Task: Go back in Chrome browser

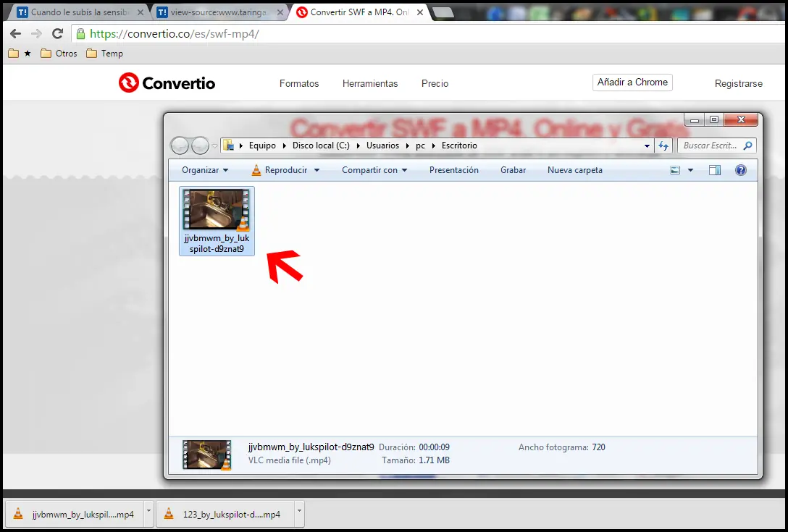Action: (16, 34)
